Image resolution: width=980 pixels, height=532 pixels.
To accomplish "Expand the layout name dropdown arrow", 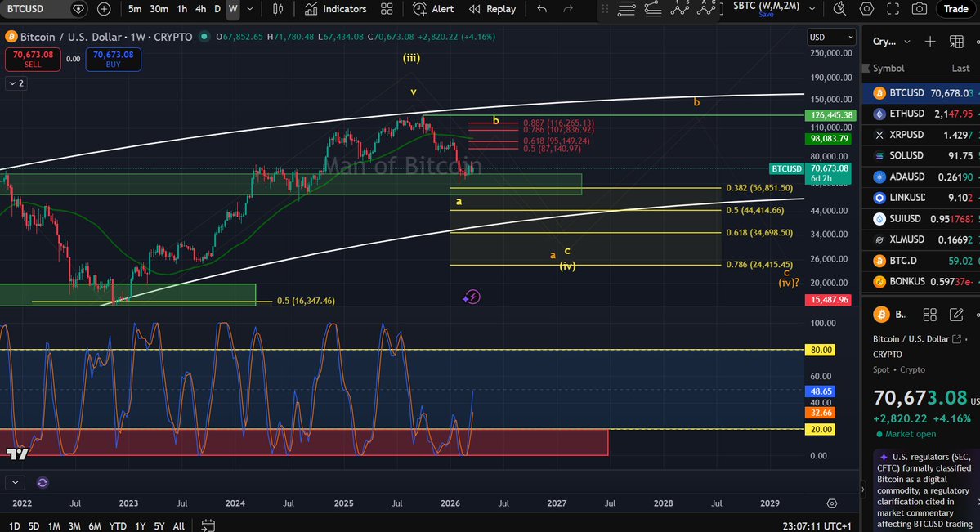I will [812, 9].
